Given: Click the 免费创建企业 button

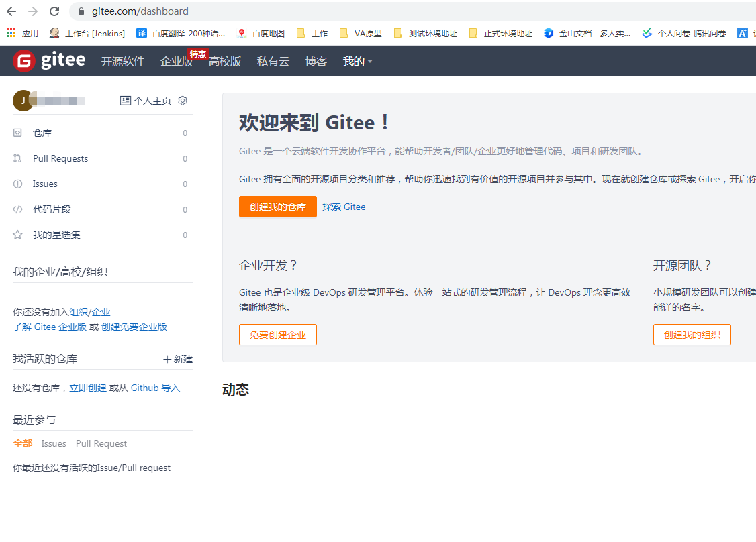Looking at the screenshot, I should tap(278, 335).
